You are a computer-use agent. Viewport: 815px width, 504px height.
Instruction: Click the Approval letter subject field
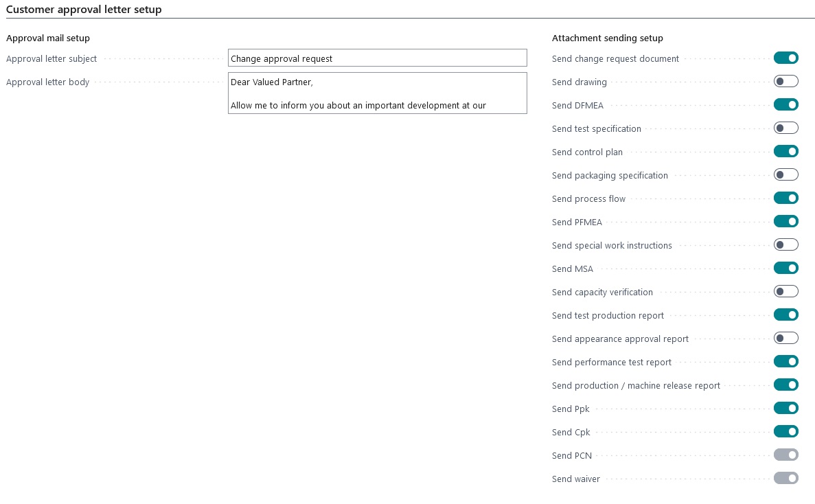point(377,58)
